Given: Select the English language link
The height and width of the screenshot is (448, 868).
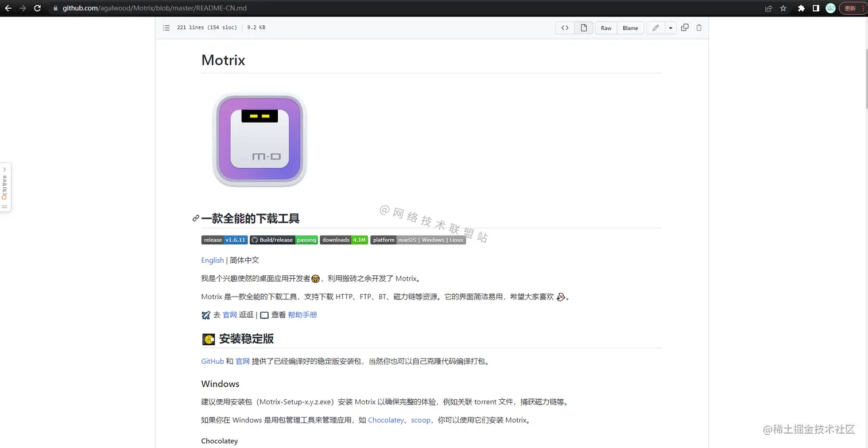Looking at the screenshot, I should [212, 260].
